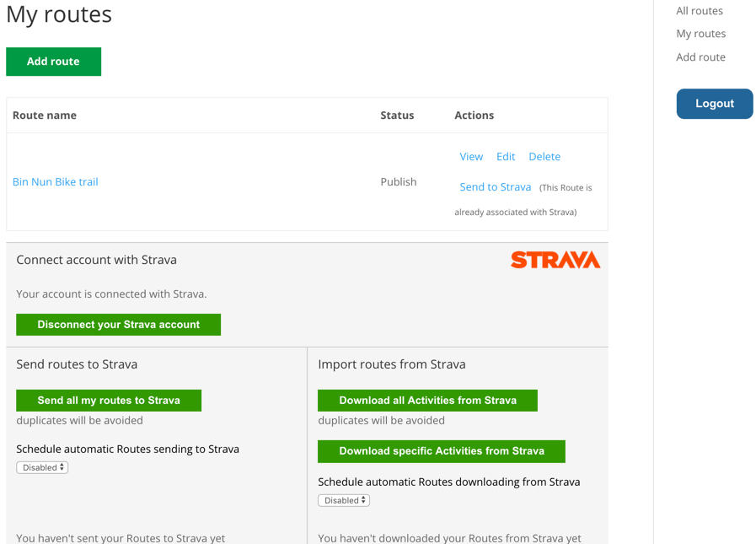Viewport: 756px width, 544px height.
Task: Go to All routes in sidebar
Action: click(x=700, y=11)
